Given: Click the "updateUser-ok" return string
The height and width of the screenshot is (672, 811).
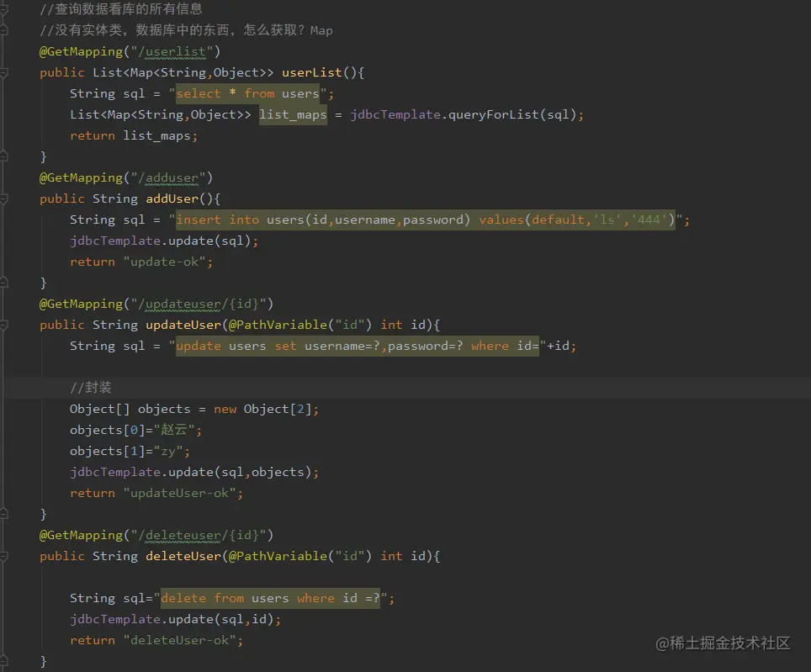Looking at the screenshot, I should (179, 493).
